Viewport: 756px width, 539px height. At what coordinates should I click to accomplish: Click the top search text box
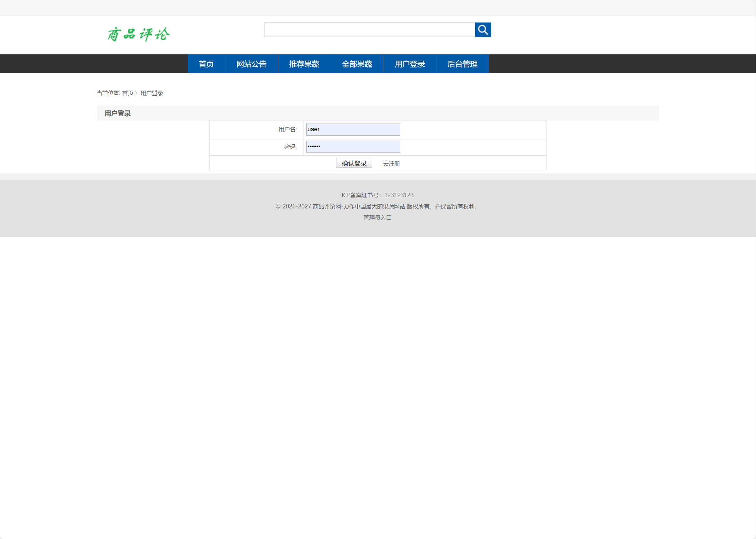point(369,30)
